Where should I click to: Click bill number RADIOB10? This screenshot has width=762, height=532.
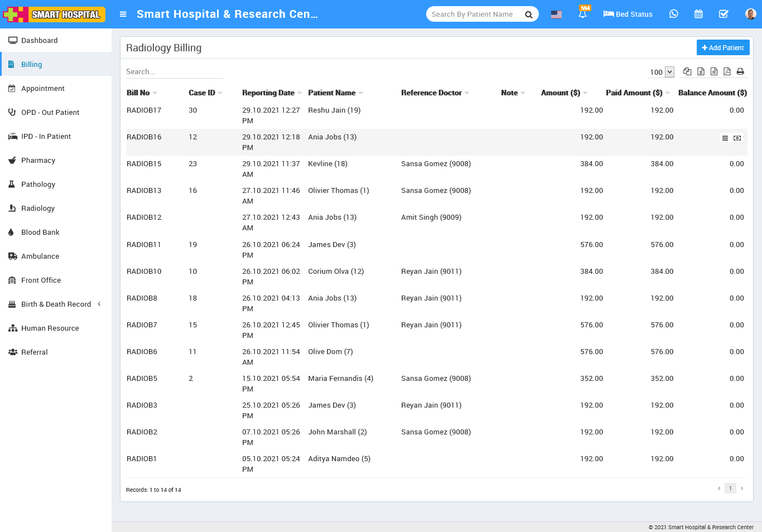pyautogui.click(x=144, y=272)
